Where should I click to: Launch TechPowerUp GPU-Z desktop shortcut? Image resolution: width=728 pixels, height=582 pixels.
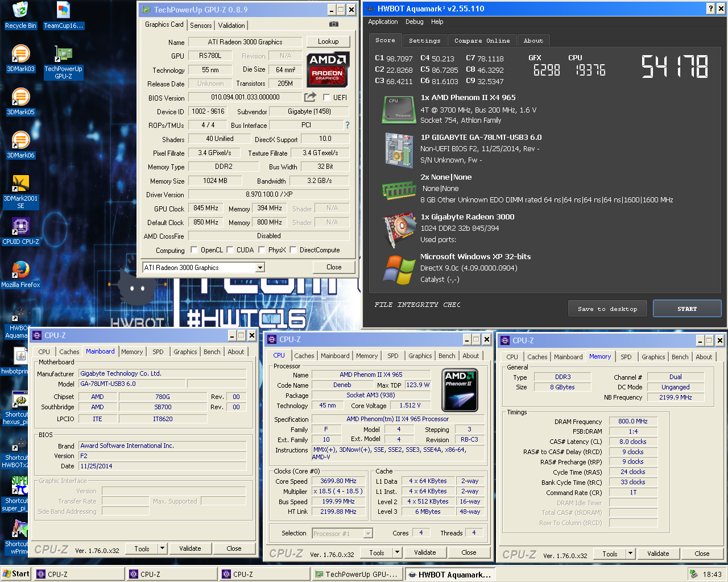click(x=63, y=63)
